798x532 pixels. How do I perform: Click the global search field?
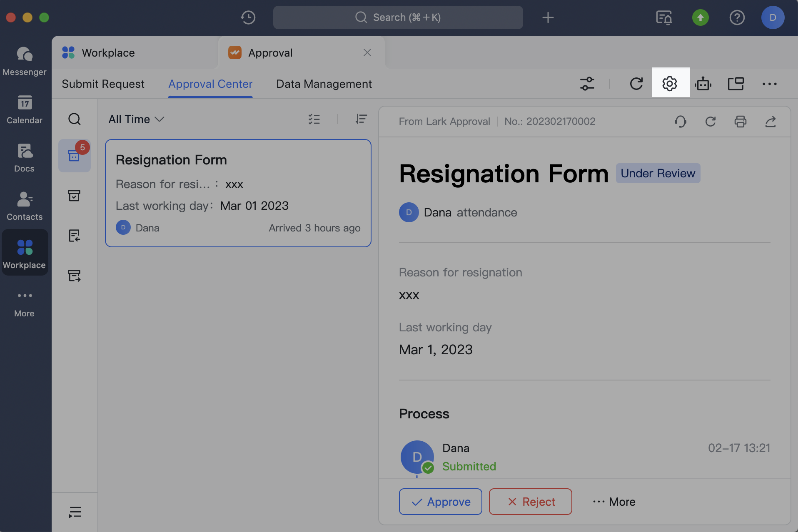point(398,17)
